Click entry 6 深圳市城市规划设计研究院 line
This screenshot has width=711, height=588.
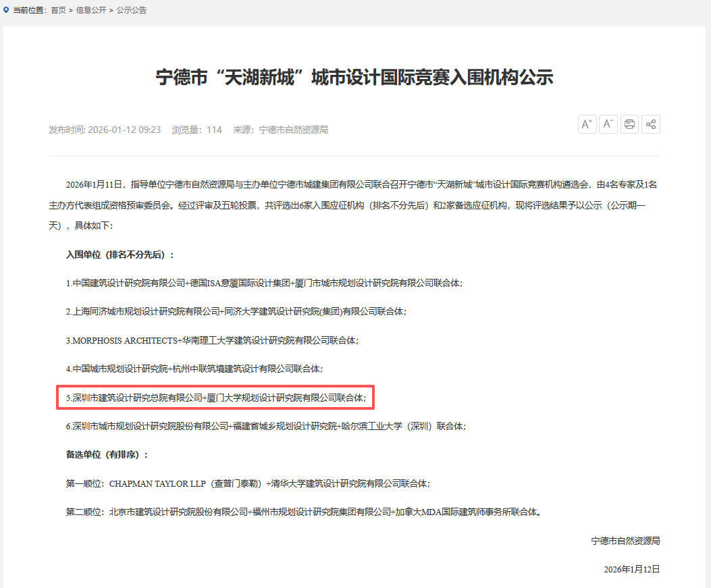tap(265, 427)
